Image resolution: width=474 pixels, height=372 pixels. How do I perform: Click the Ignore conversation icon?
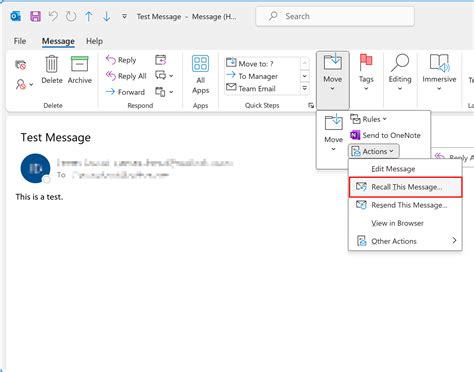[21, 65]
